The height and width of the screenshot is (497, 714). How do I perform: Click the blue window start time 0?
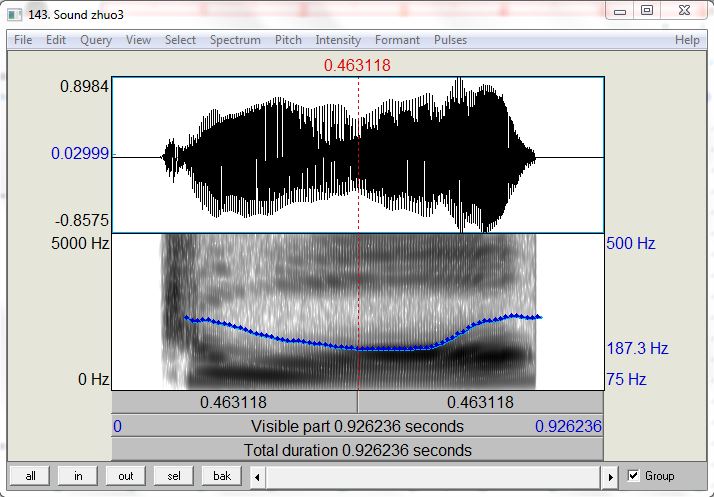[x=117, y=426]
